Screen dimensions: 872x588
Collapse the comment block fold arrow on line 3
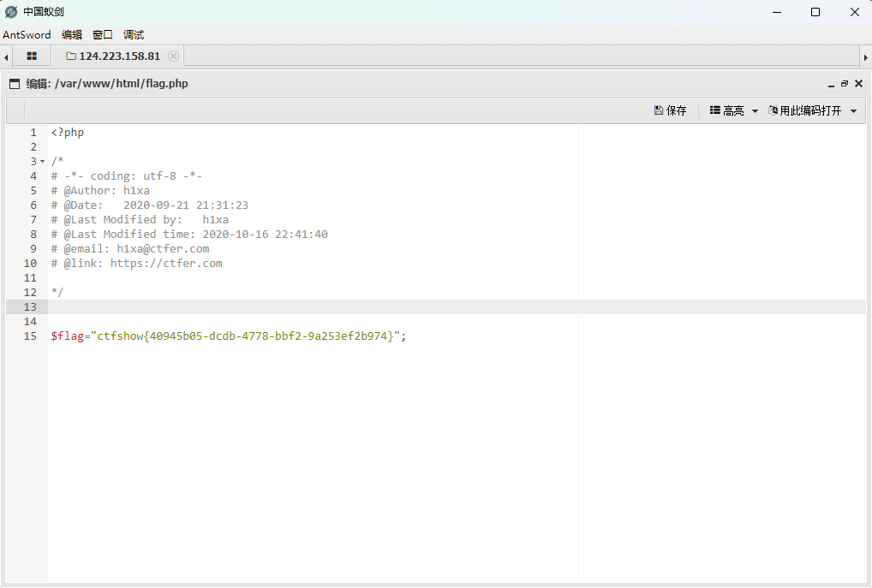coord(43,162)
